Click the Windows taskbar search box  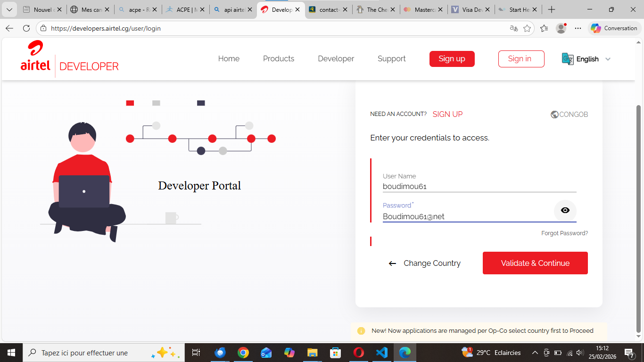click(x=103, y=353)
